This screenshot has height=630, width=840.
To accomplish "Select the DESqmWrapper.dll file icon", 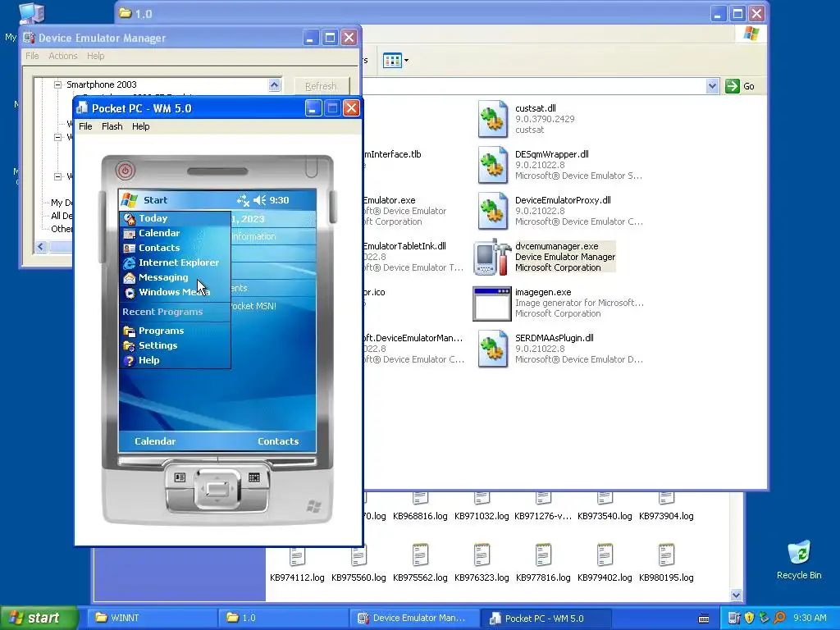I will coord(492,166).
